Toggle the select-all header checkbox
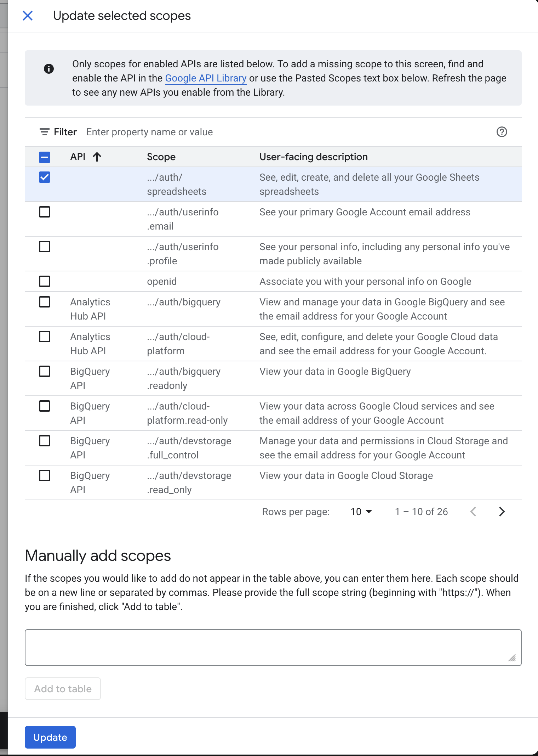 [x=45, y=157]
